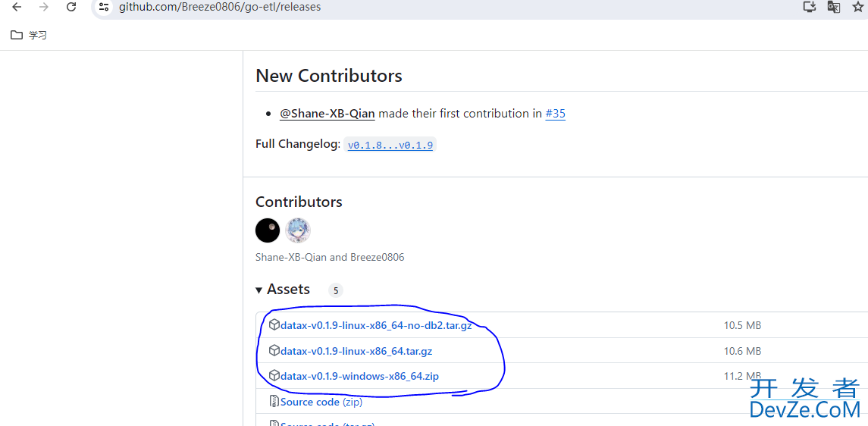Image resolution: width=868 pixels, height=426 pixels.
Task: Open the translate page icon
Action: [x=834, y=7]
